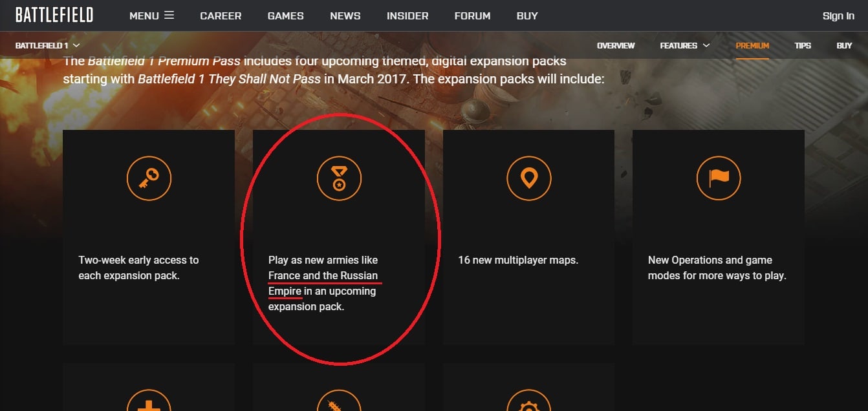Select the 'New Operations and game modes' text
Viewport: 868px width, 411px height.
(717, 268)
